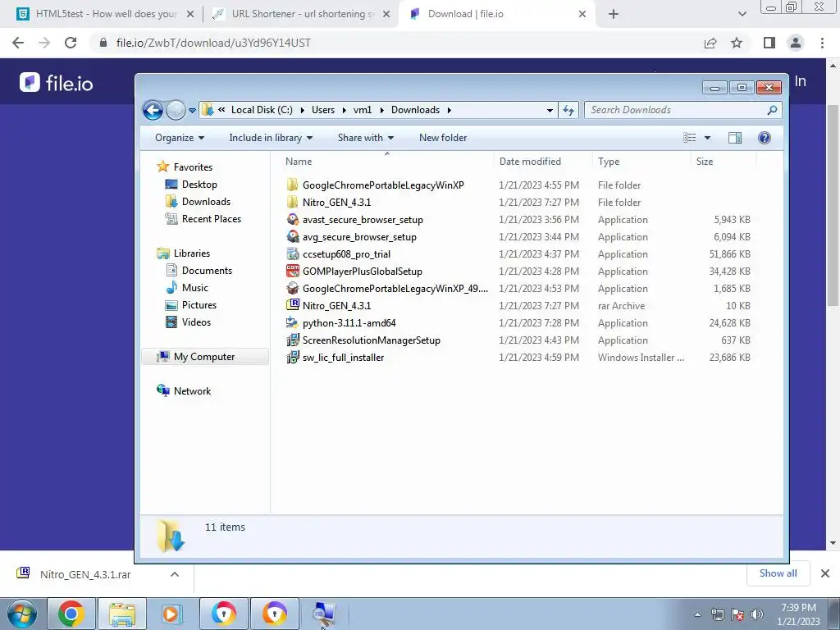Image resolution: width=840 pixels, height=630 pixels.
Task: Open the Chrome three-dot menu
Action: click(x=822, y=43)
